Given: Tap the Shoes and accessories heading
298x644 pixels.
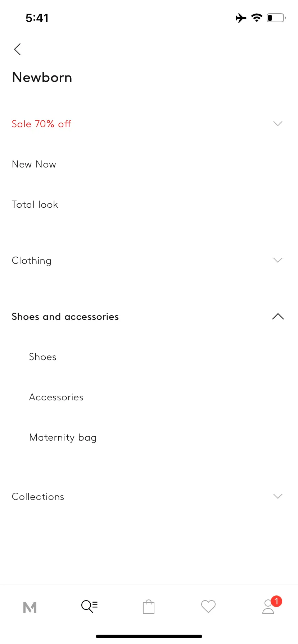Looking at the screenshot, I should tap(65, 317).
